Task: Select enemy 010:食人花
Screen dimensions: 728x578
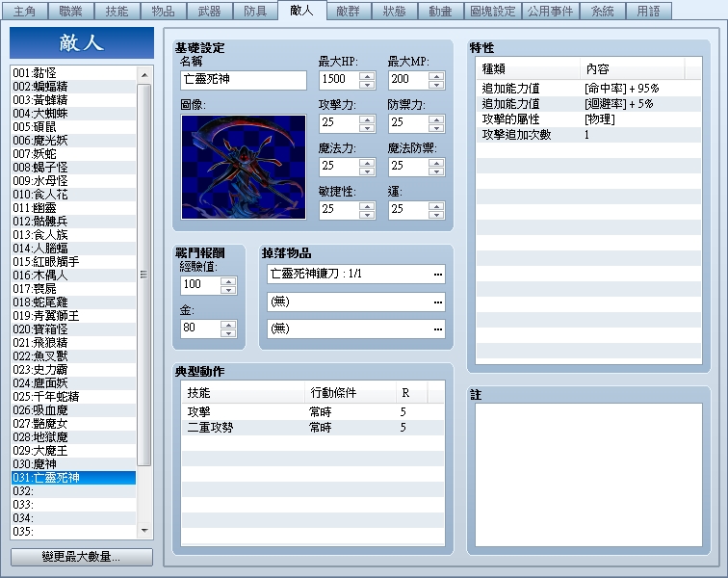Action: pyautogui.click(x=73, y=195)
